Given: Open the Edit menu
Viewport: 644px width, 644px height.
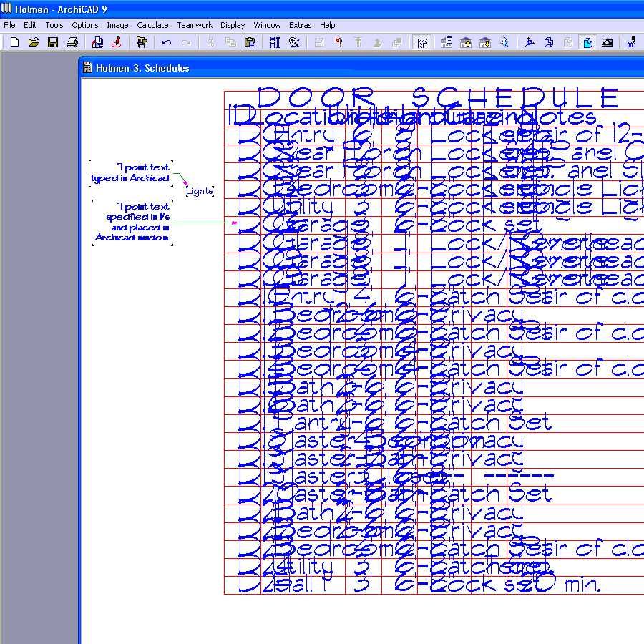Looking at the screenshot, I should pyautogui.click(x=30, y=25).
